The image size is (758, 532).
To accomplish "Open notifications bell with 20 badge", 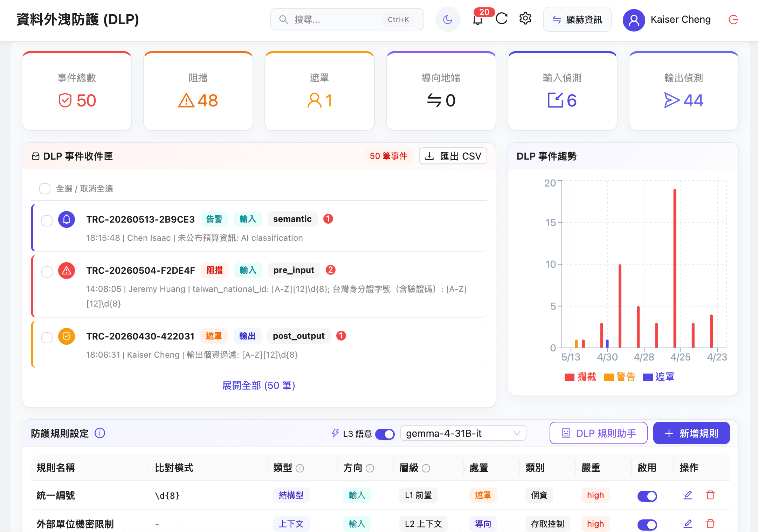I will 478,19.
